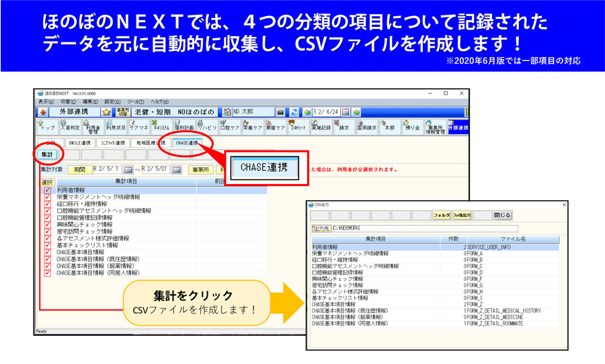Open the 利用状況 module icon
The height and width of the screenshot is (364, 605).
click(116, 127)
